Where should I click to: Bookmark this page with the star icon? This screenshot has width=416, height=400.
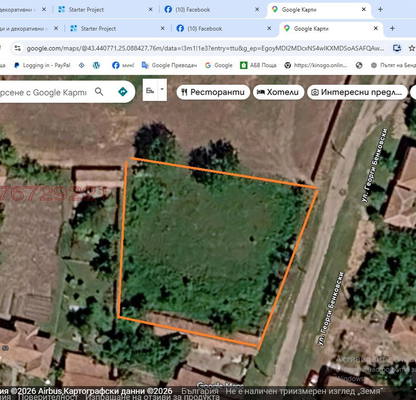[412, 48]
